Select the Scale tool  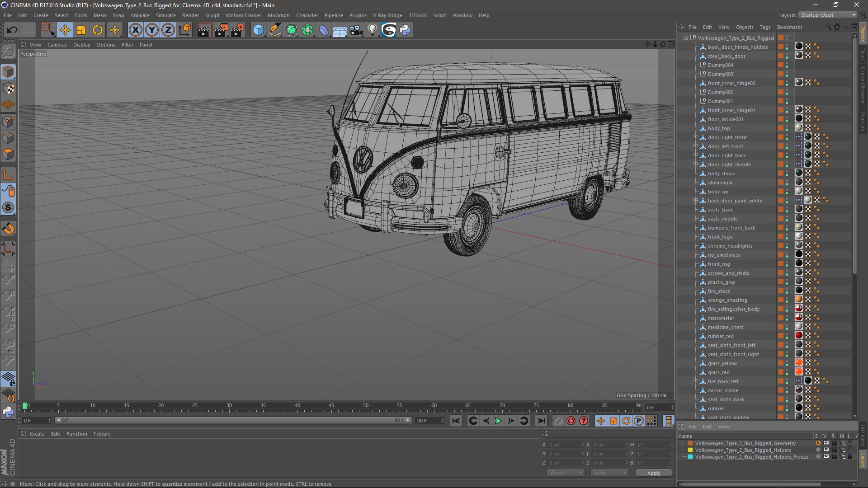[x=81, y=30]
